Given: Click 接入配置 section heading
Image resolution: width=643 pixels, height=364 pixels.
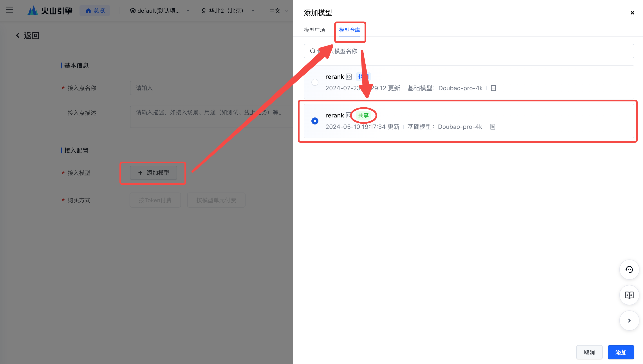Looking at the screenshot, I should [x=76, y=151].
